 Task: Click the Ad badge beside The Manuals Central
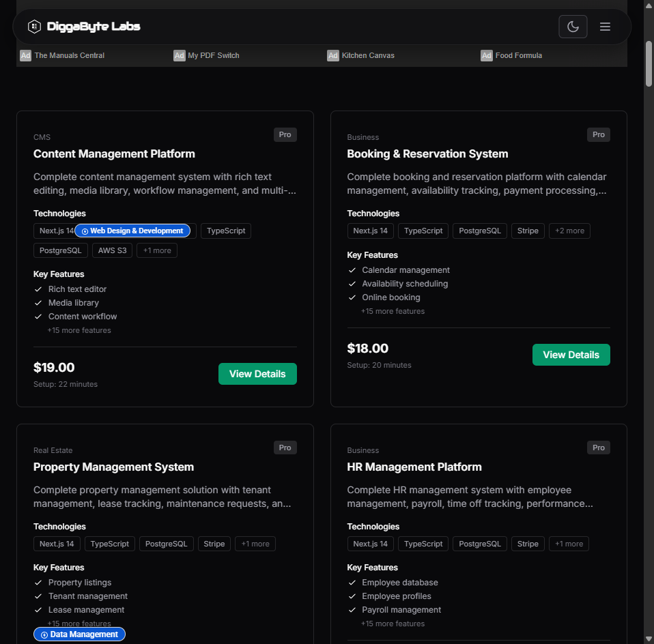25,55
